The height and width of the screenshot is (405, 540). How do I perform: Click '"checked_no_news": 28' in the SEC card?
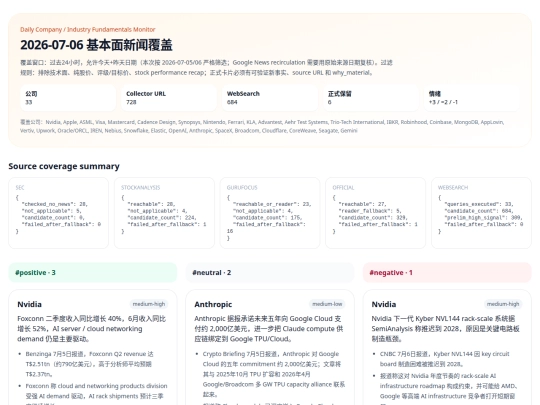pos(55,204)
